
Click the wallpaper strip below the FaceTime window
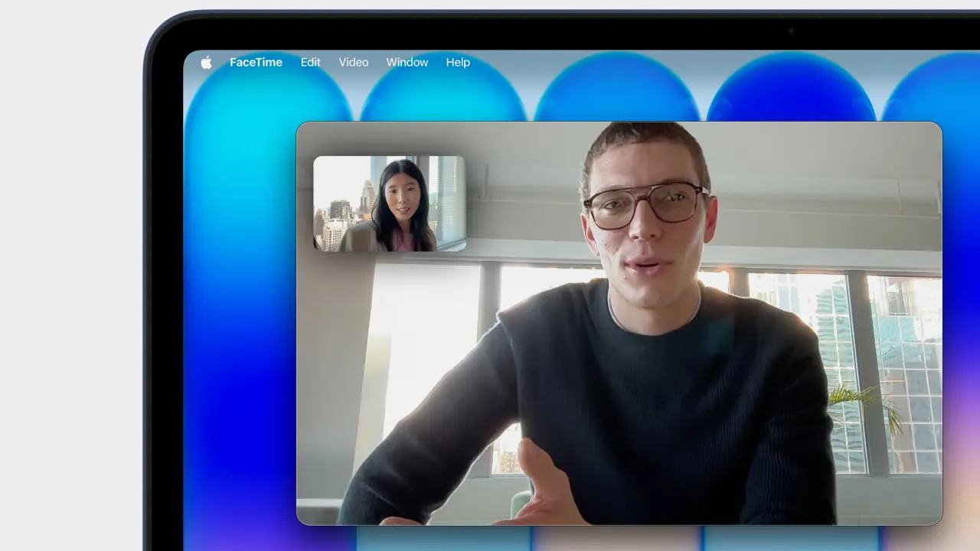(x=612, y=539)
